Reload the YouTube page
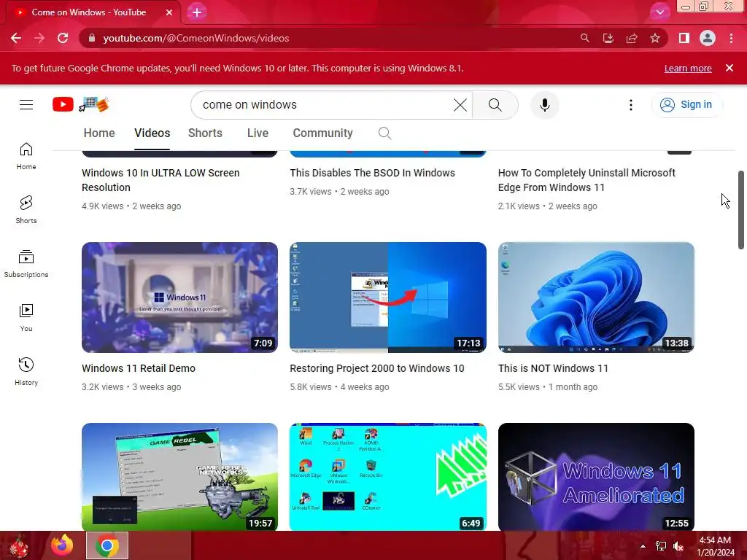This screenshot has width=747, height=560. [x=63, y=38]
